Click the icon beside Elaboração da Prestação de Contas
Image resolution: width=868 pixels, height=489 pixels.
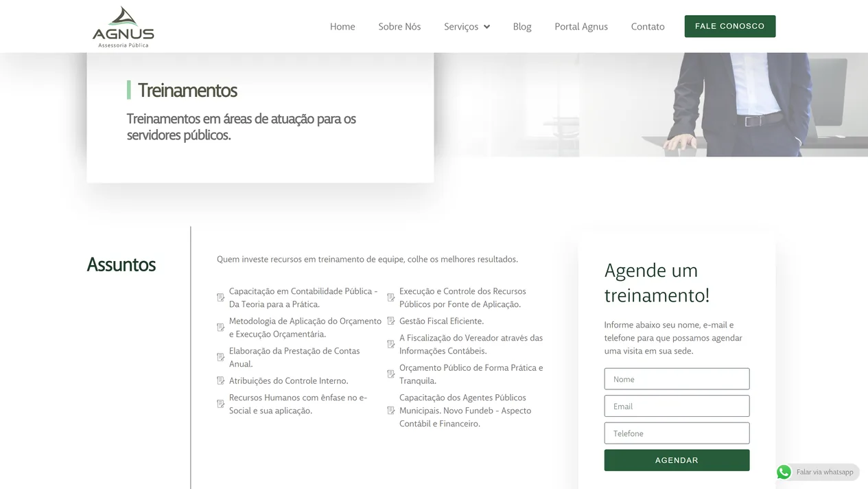(221, 357)
